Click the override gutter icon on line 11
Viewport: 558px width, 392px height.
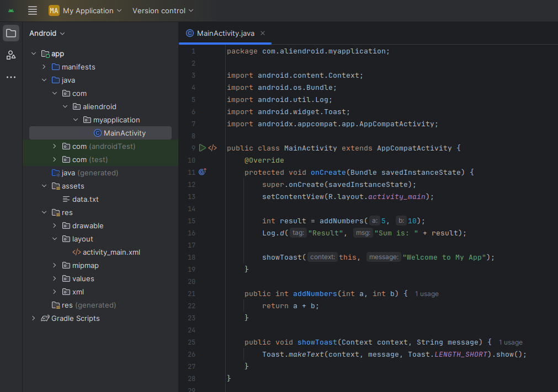click(x=203, y=172)
